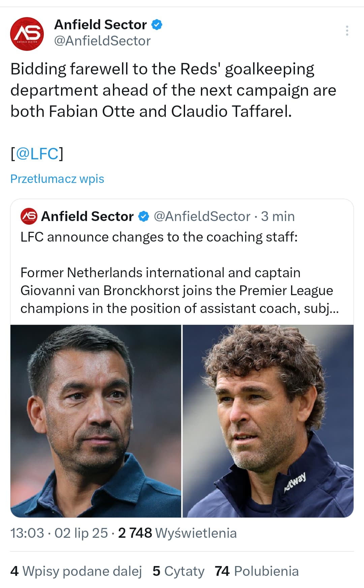Image resolution: width=364 pixels, height=588 pixels.
Task: Tap the quoted tweet's @AnfieldSector handle
Action: coord(202,216)
